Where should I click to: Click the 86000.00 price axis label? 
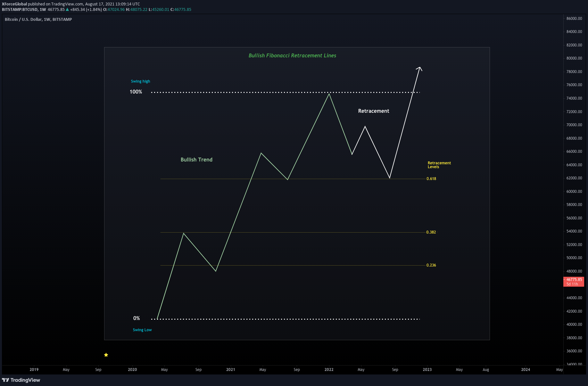coord(574,19)
